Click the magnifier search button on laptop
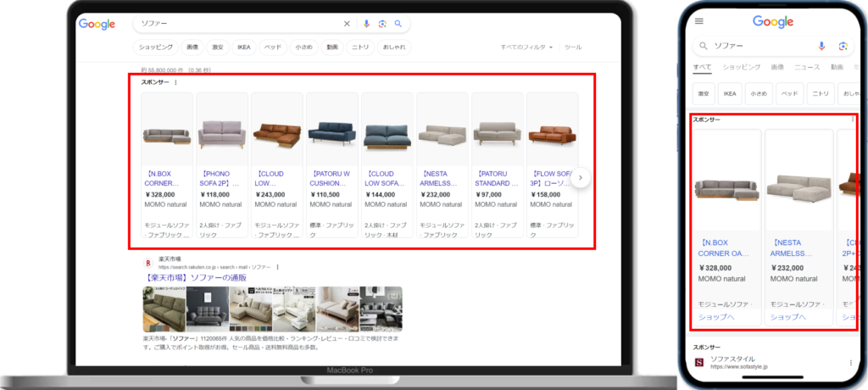 coord(398,24)
